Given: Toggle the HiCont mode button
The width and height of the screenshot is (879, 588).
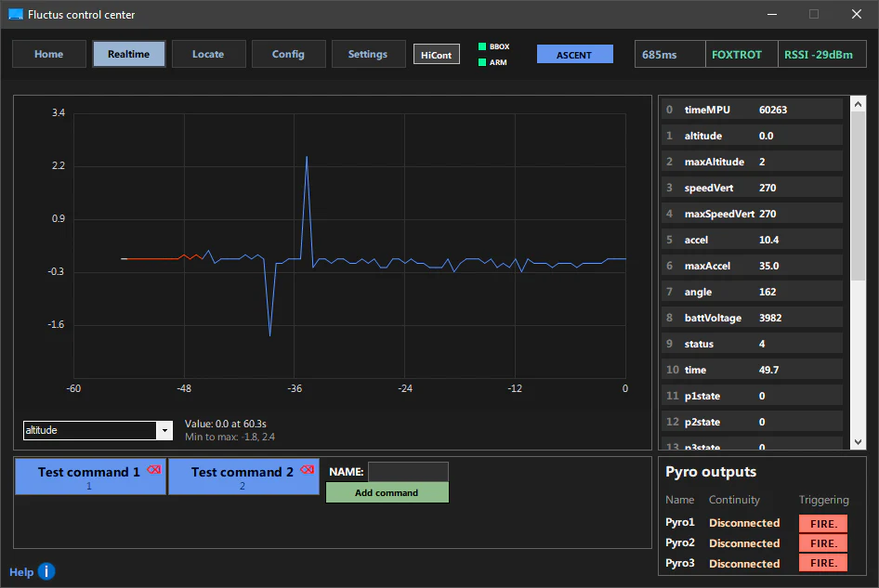Looking at the screenshot, I should pos(437,55).
